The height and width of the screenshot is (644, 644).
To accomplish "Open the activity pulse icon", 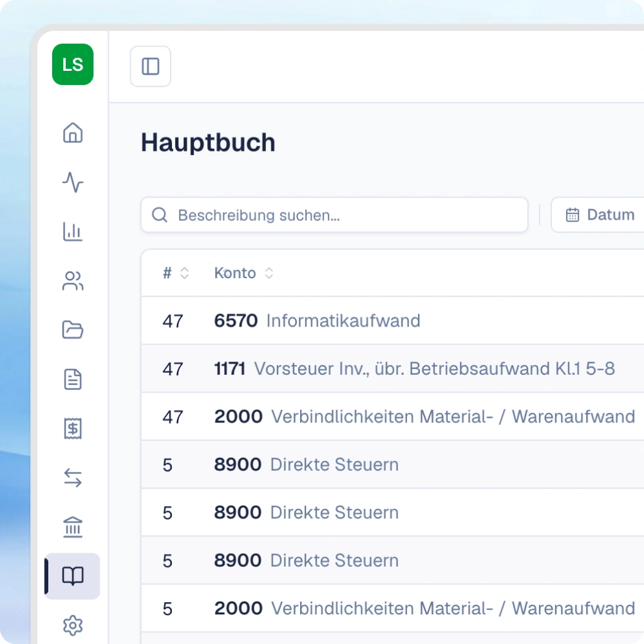I will coord(73,182).
